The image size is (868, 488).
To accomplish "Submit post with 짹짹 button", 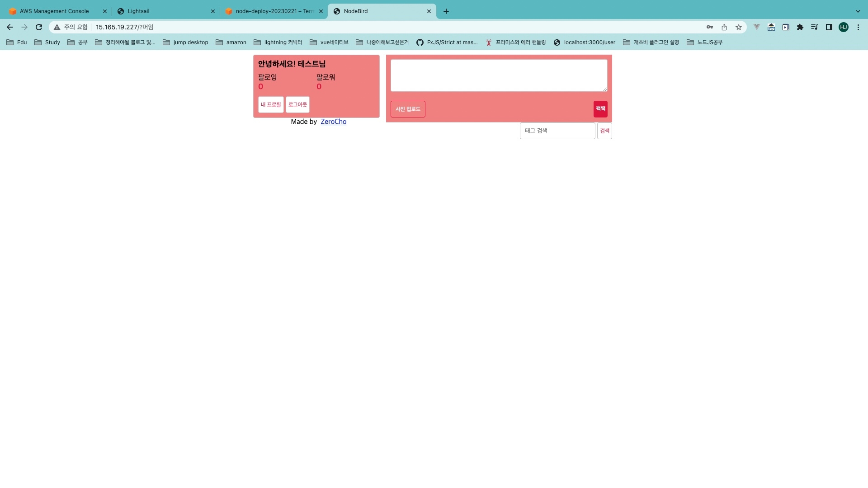I will click(x=600, y=109).
